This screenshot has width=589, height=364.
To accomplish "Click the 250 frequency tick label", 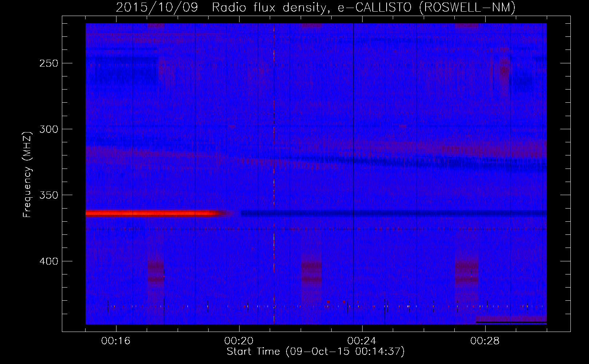I will [x=49, y=63].
